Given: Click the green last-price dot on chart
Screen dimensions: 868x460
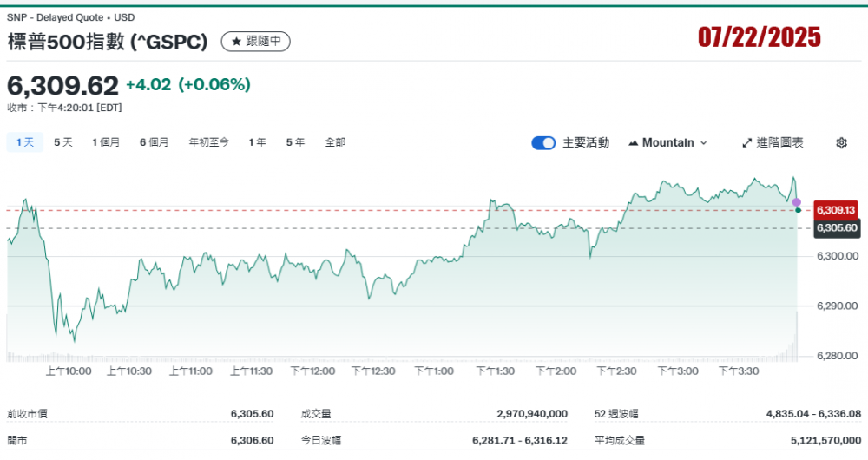Looking at the screenshot, I should 798,210.
